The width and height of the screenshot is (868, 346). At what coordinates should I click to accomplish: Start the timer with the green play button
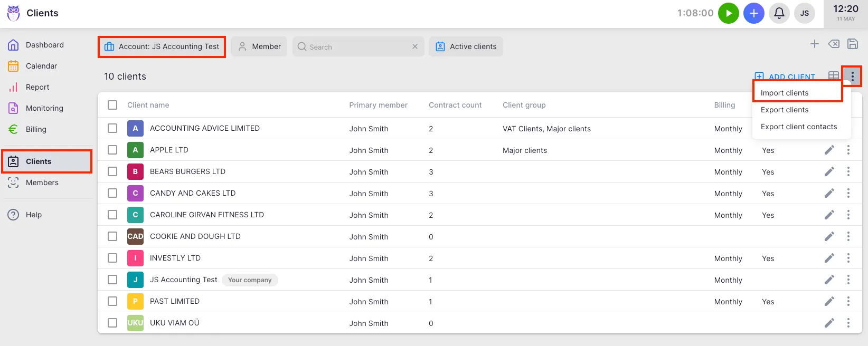click(x=729, y=13)
